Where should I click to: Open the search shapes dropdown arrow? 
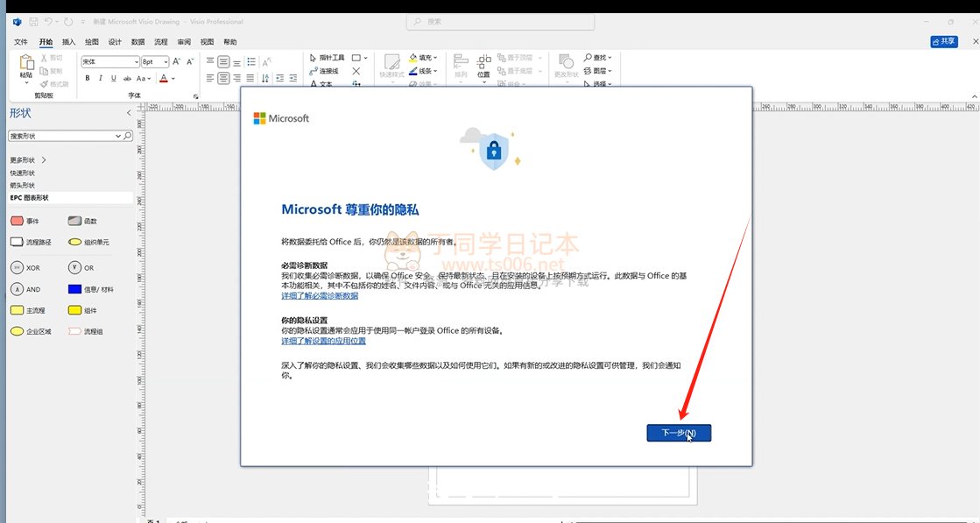(x=118, y=136)
